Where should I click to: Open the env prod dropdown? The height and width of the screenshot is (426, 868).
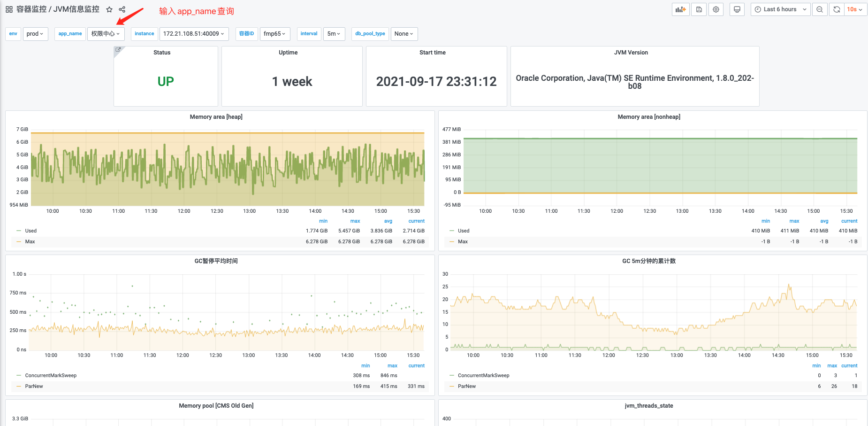(x=35, y=34)
